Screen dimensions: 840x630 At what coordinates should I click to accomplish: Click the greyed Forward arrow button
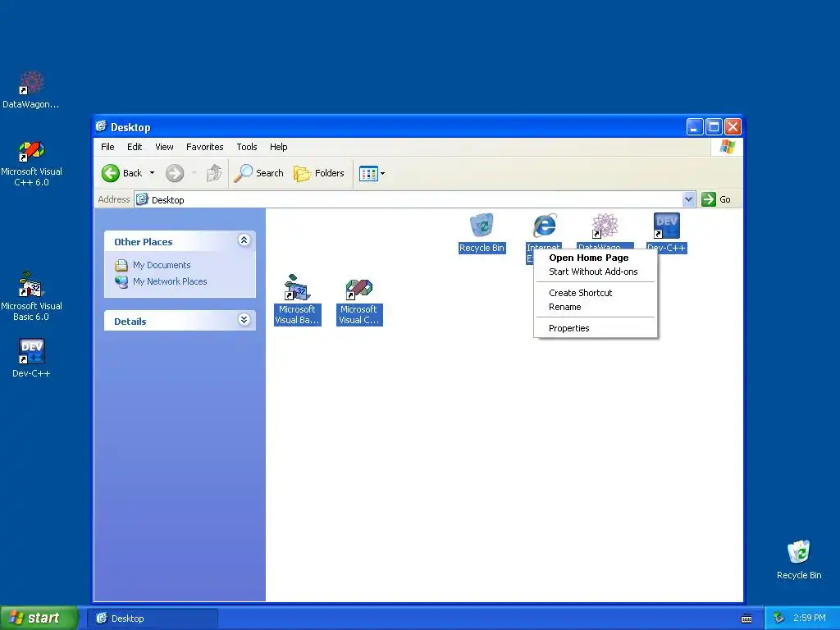175,173
